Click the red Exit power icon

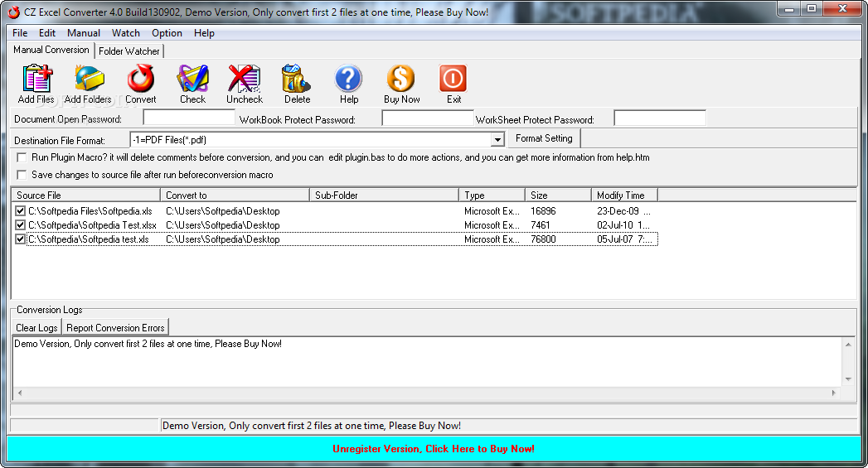pyautogui.click(x=453, y=79)
